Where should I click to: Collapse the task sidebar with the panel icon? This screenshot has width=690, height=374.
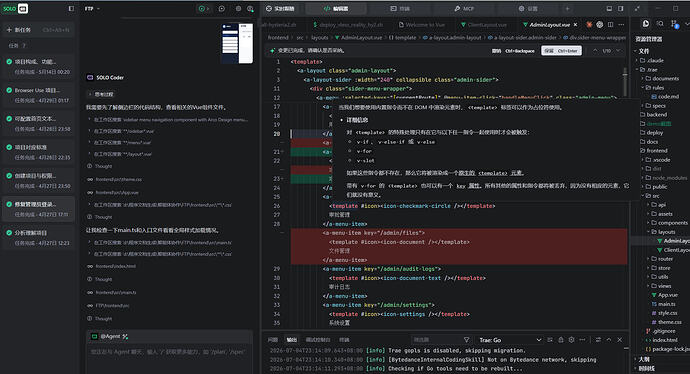tap(71, 8)
